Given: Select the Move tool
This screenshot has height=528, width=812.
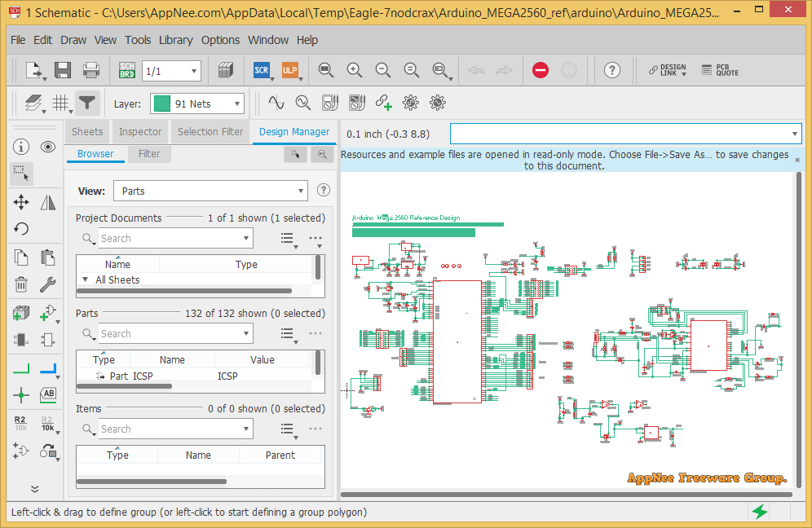Looking at the screenshot, I should tap(20, 202).
